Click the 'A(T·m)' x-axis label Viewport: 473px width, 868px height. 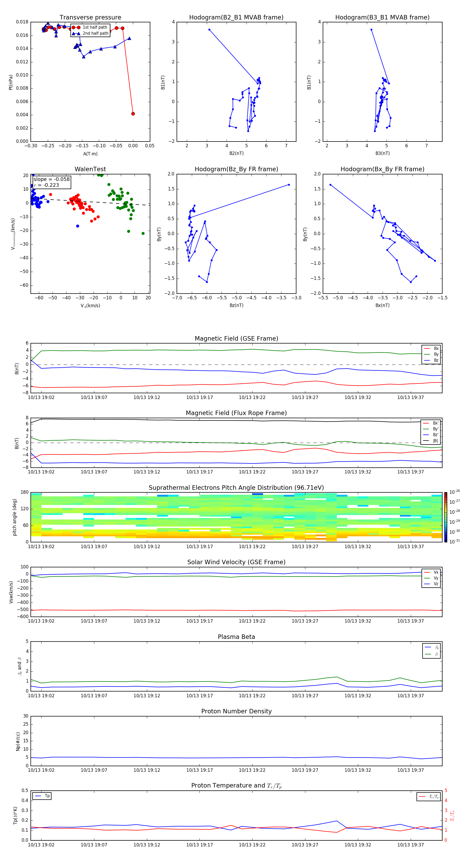click(90, 154)
